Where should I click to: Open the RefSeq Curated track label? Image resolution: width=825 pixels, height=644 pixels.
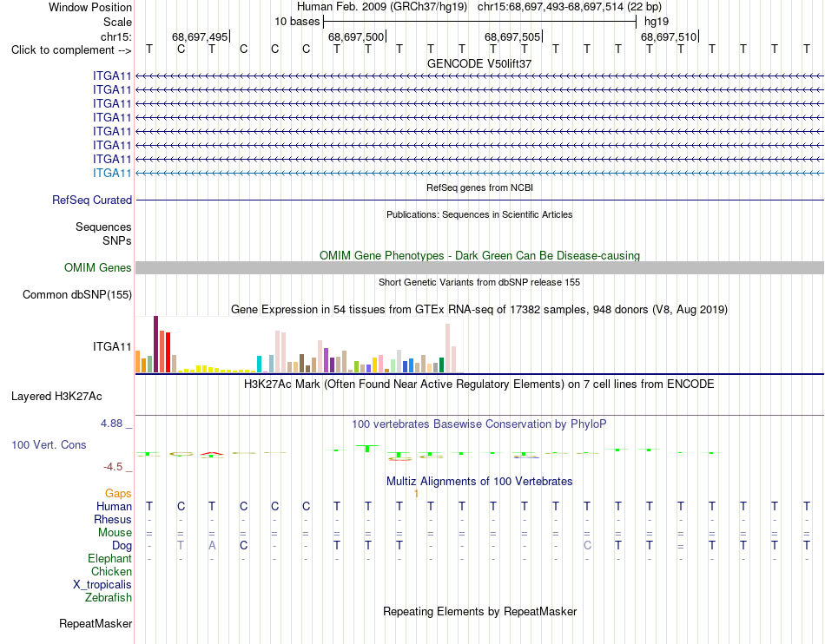click(92, 200)
